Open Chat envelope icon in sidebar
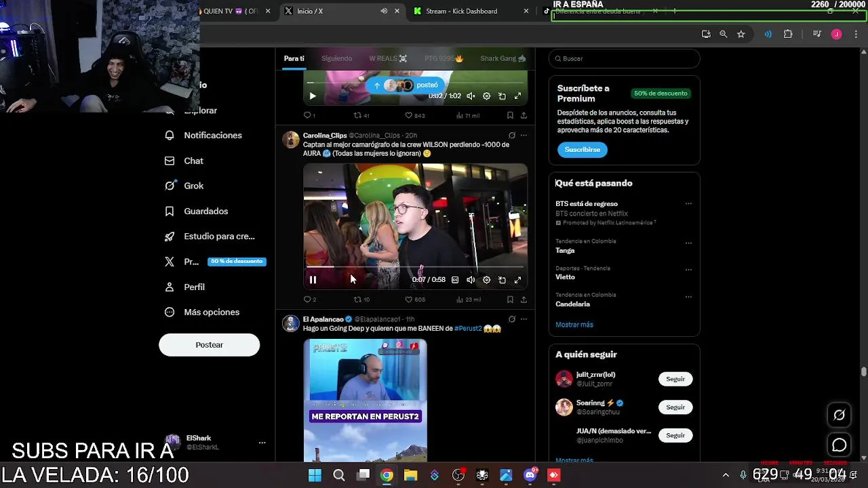This screenshot has width=868, height=488. tap(170, 161)
